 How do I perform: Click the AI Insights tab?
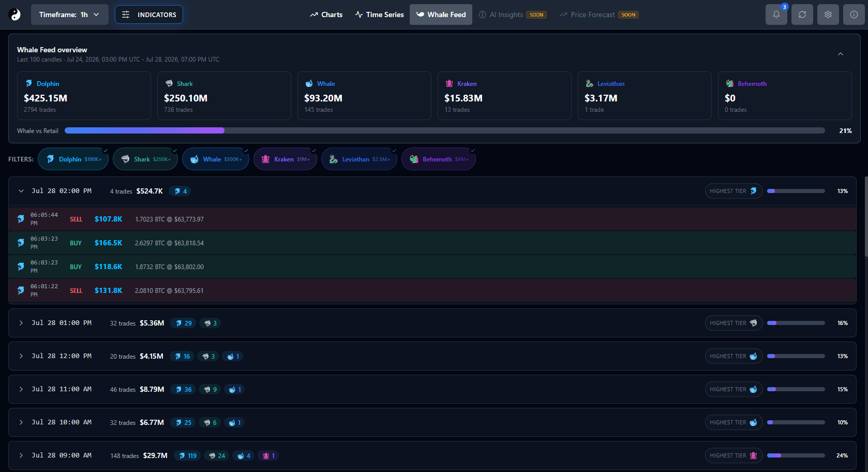(x=513, y=14)
